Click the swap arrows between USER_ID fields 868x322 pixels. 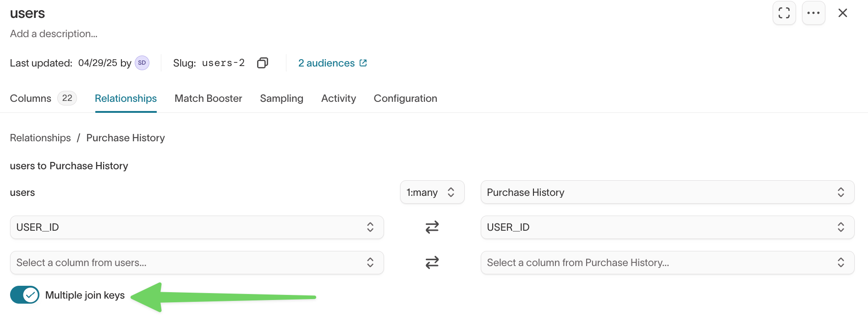pos(432,227)
